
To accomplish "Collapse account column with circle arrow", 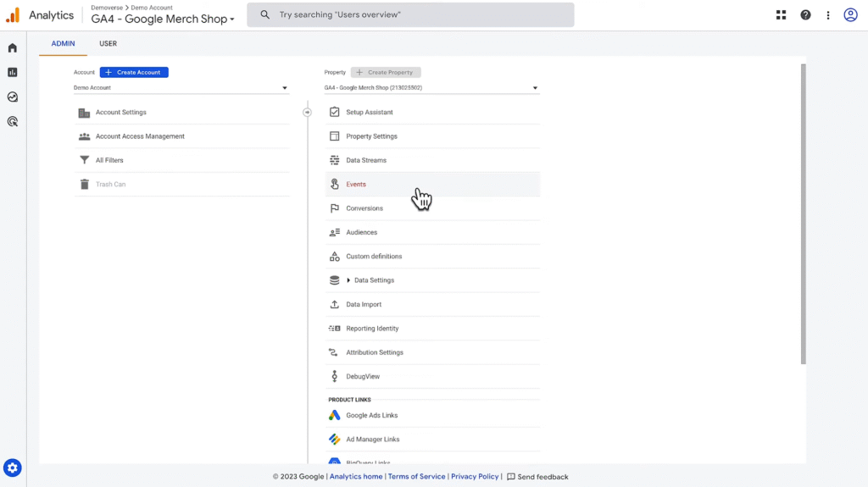I will [307, 113].
